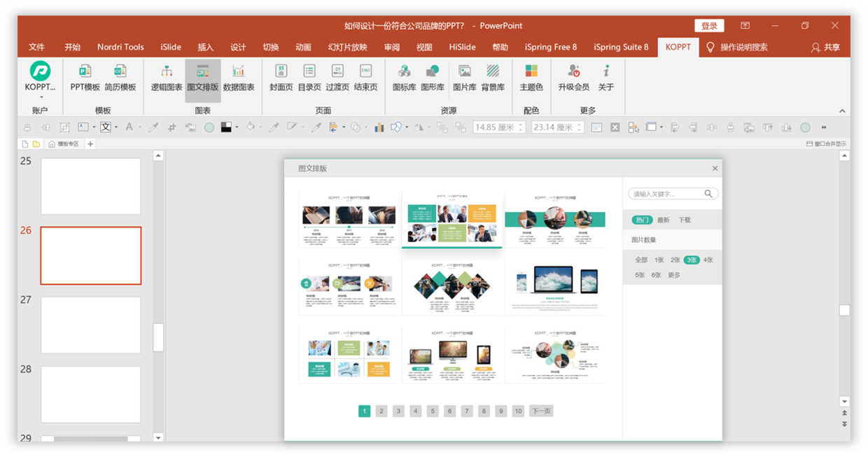868x457 pixels.
Task: Open 背景库 background library
Action: (x=493, y=77)
